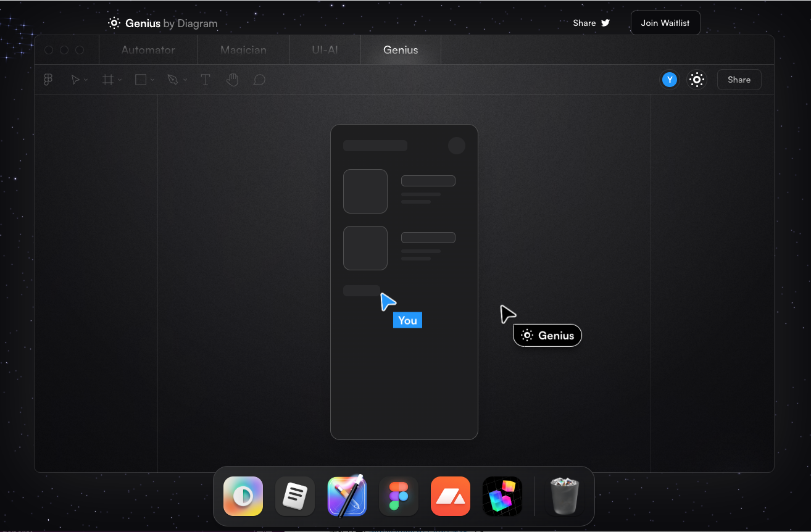The width and height of the screenshot is (811, 532).
Task: Click the blue Y user avatar
Action: tap(670, 80)
